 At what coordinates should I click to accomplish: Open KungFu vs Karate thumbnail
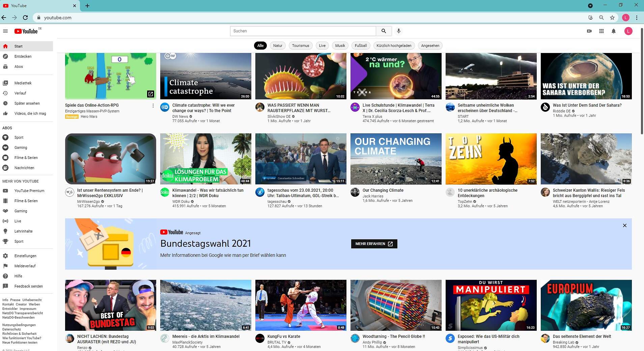301,305
